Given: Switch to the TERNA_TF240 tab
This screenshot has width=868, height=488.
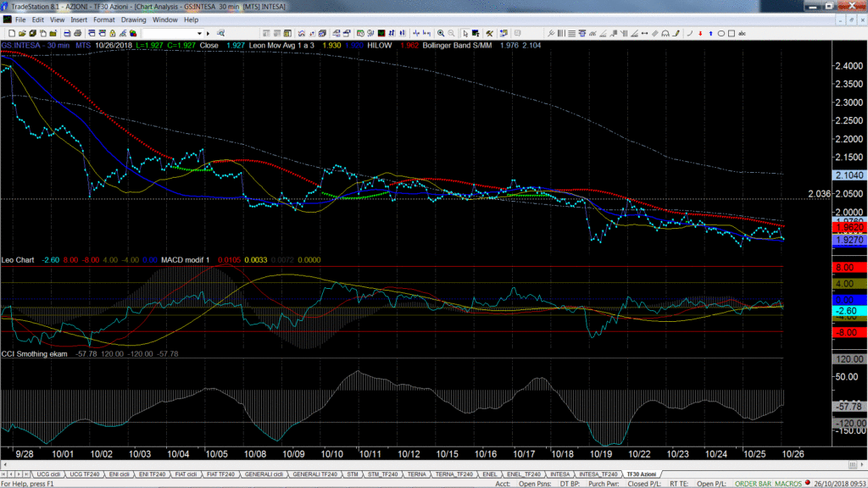Looking at the screenshot, I should (x=454, y=474).
